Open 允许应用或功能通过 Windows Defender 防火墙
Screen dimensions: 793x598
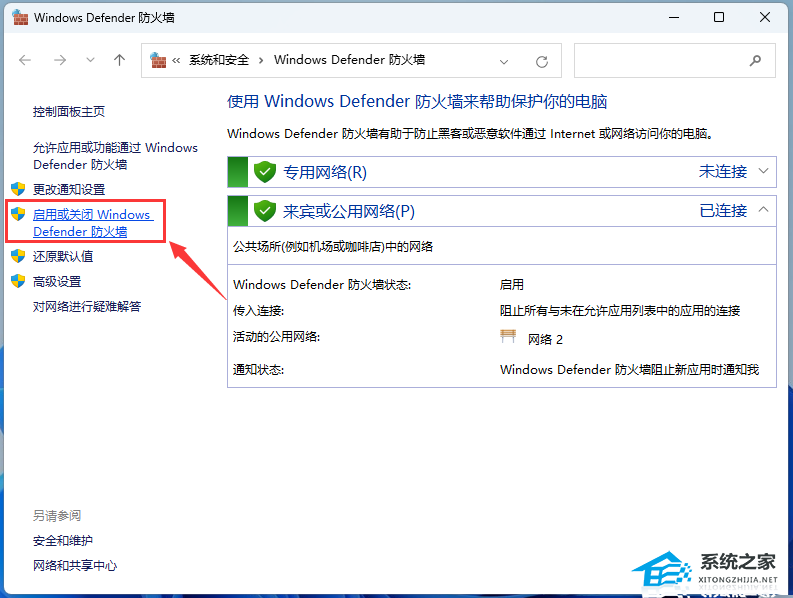pos(115,156)
